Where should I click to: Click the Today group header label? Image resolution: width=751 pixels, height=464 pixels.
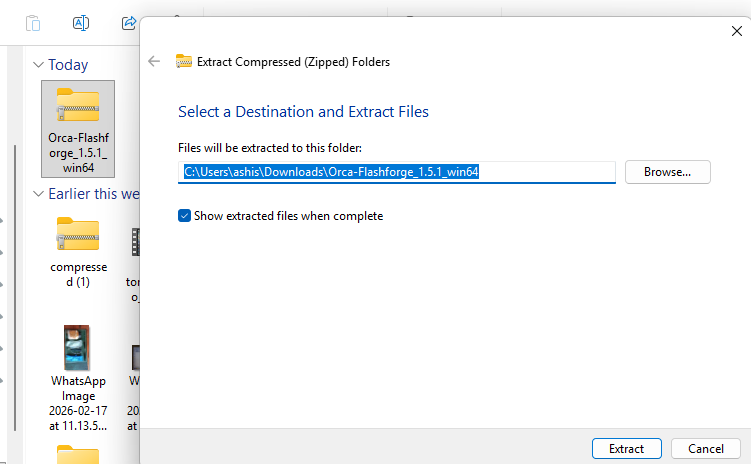(x=68, y=65)
